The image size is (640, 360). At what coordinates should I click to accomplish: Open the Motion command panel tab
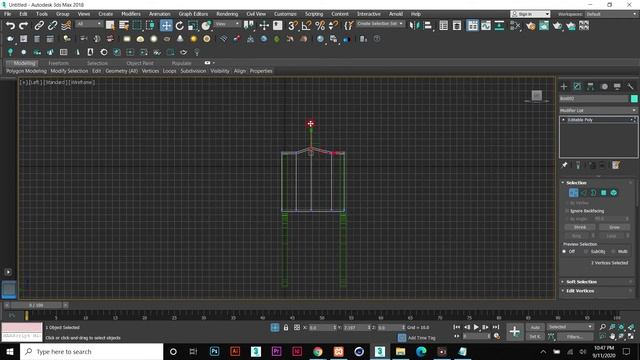coord(604,86)
